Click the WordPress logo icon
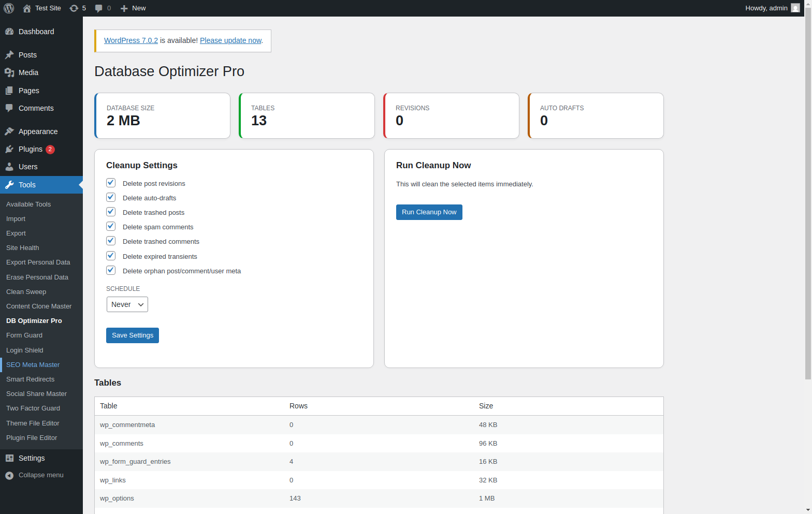The image size is (812, 514). pyautogui.click(x=9, y=8)
